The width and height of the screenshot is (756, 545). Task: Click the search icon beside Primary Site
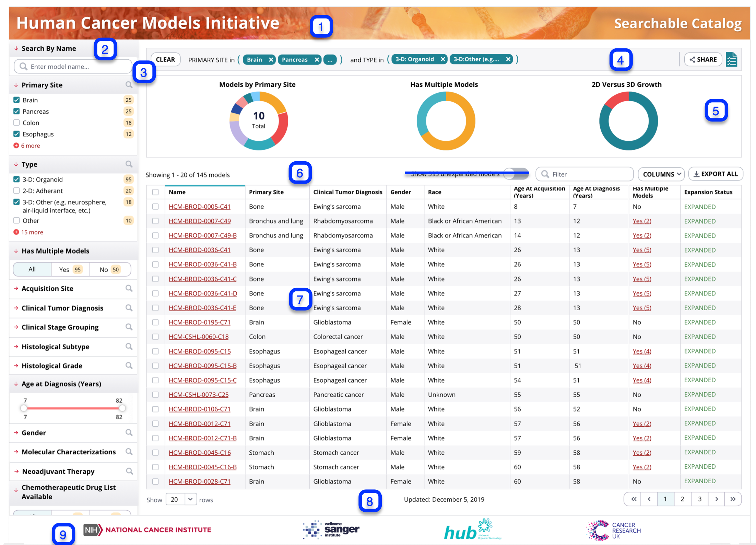129,85
